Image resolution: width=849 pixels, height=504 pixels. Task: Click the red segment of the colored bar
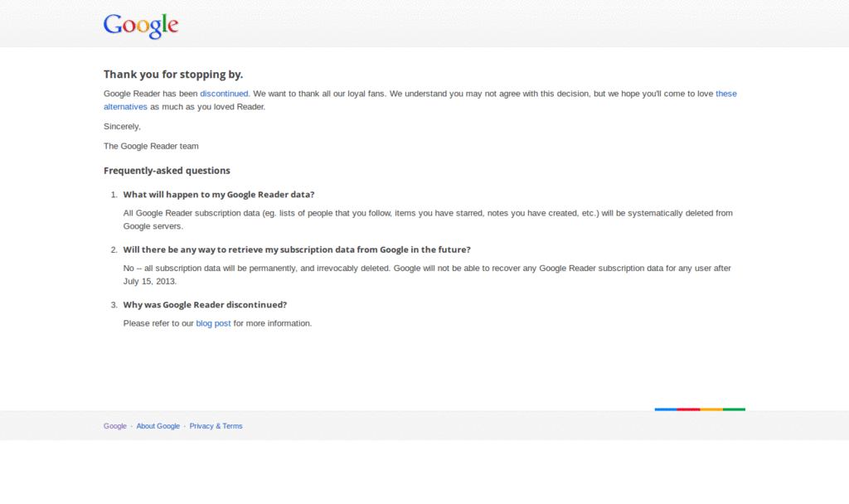click(688, 409)
